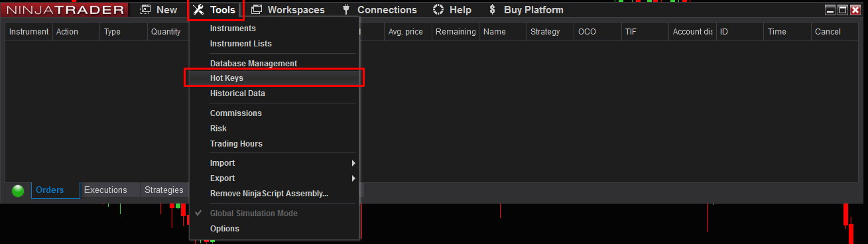Click the Instrument column header
Viewport: 868px width, 244px height.
[29, 32]
